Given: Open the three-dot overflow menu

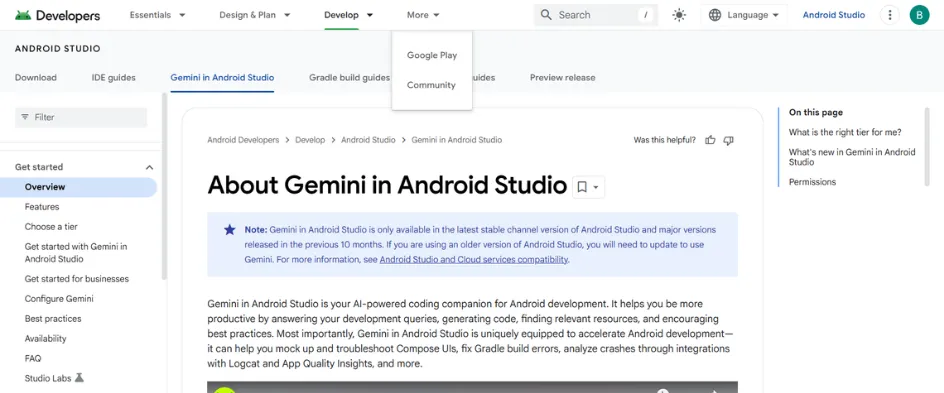Looking at the screenshot, I should (x=889, y=15).
